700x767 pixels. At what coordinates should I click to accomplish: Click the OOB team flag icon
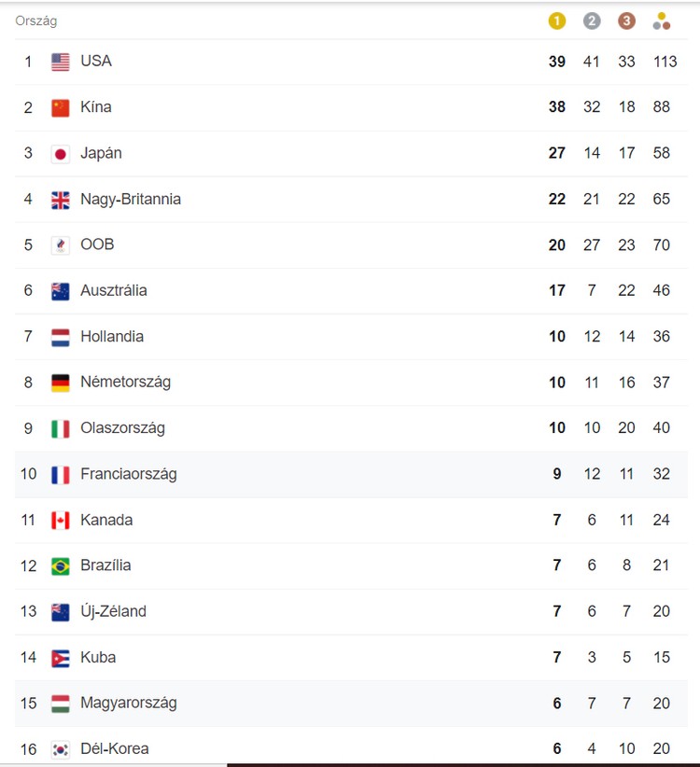(61, 244)
